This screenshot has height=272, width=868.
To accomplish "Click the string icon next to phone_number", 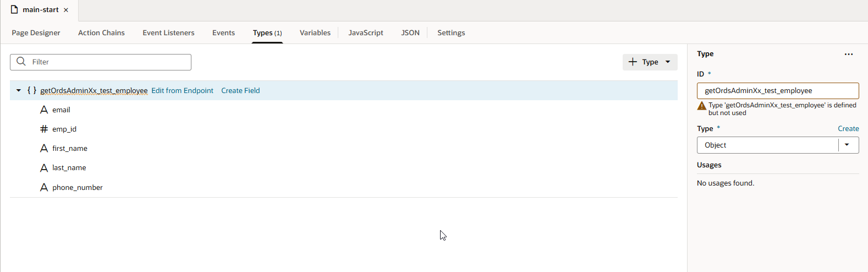I will click(x=44, y=187).
